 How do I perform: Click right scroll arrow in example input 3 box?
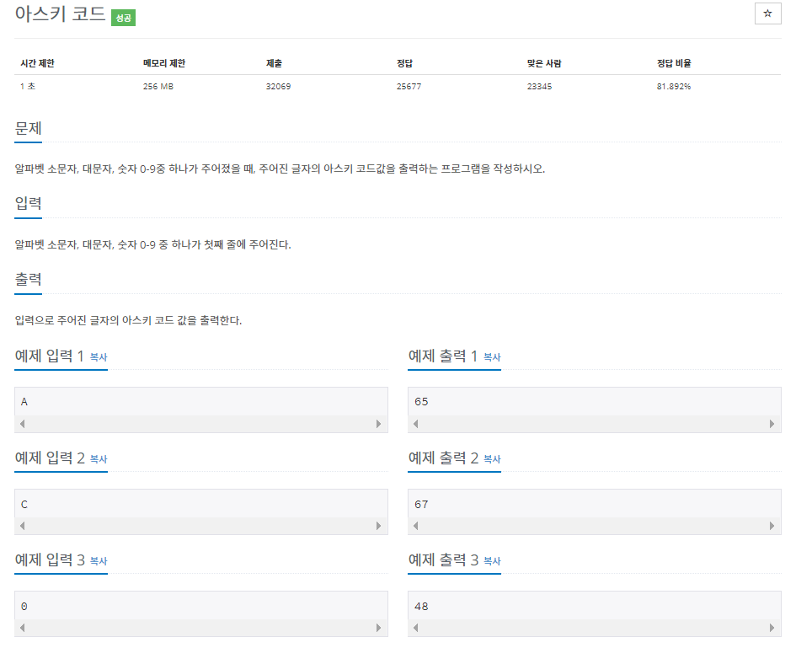point(378,628)
